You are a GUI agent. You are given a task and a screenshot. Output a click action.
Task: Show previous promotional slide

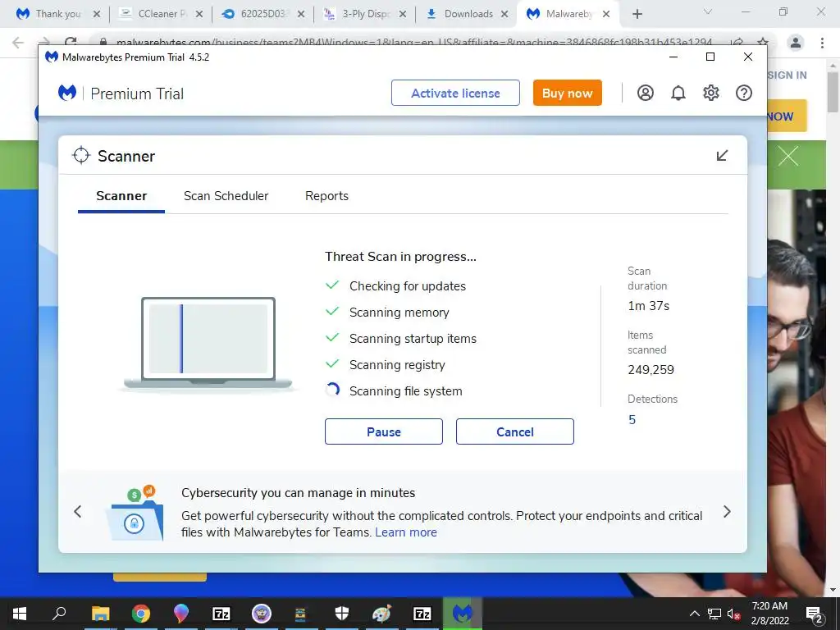click(78, 512)
